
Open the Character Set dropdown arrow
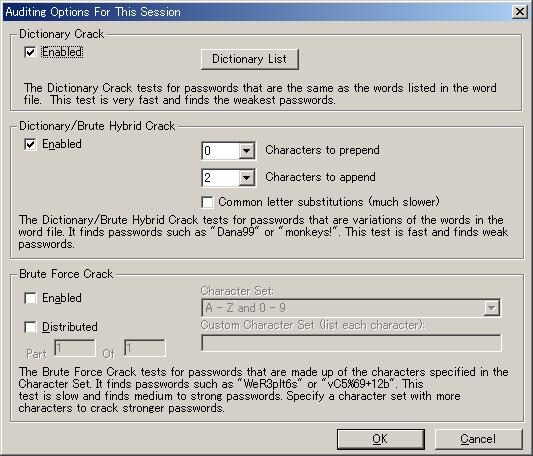coord(492,308)
